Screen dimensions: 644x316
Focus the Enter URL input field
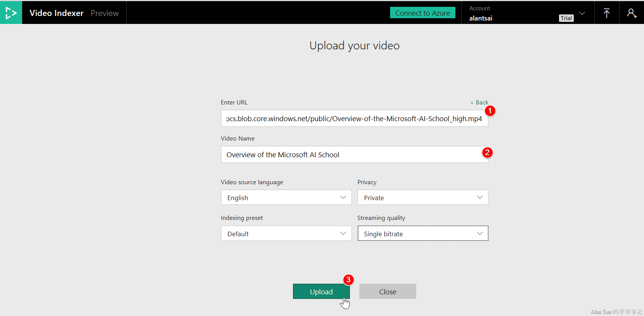pos(354,118)
